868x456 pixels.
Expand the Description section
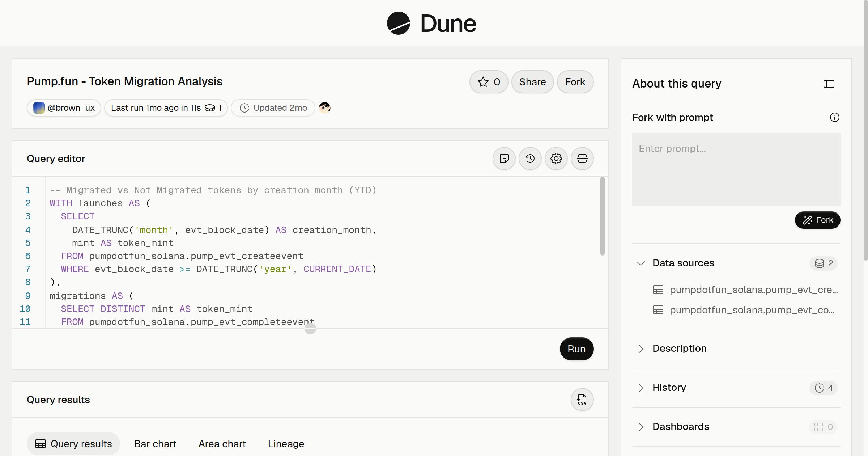click(641, 349)
